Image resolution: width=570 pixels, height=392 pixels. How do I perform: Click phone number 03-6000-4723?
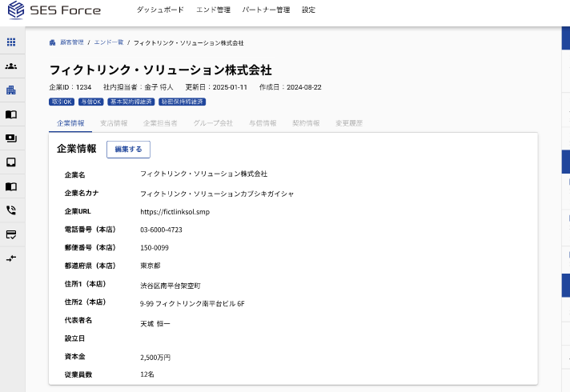tap(162, 230)
